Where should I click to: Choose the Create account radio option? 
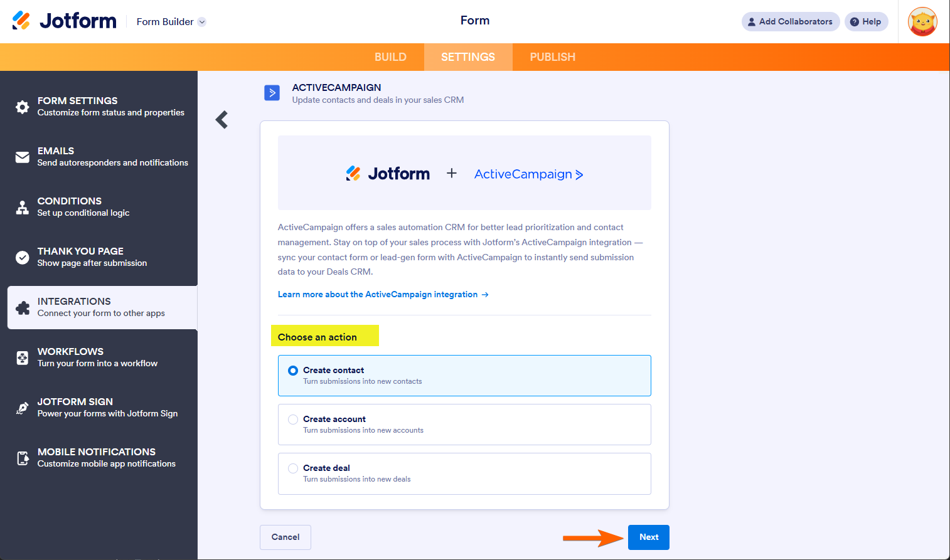coord(293,420)
